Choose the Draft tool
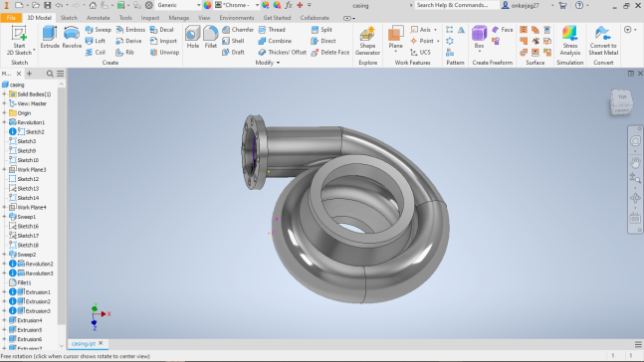 pos(233,52)
